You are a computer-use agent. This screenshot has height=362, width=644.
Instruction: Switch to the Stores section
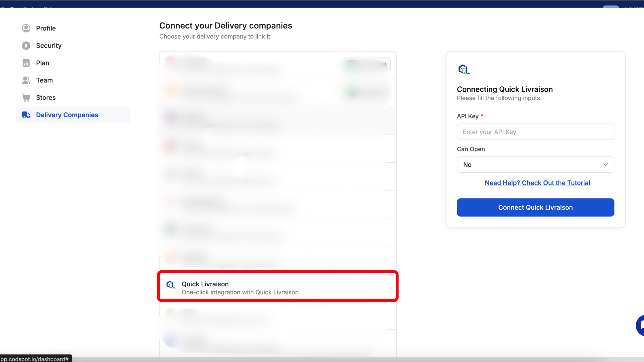point(46,97)
